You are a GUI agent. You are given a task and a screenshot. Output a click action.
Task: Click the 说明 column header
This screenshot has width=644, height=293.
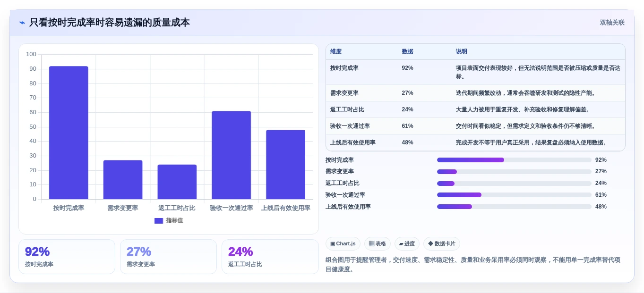tap(462, 51)
